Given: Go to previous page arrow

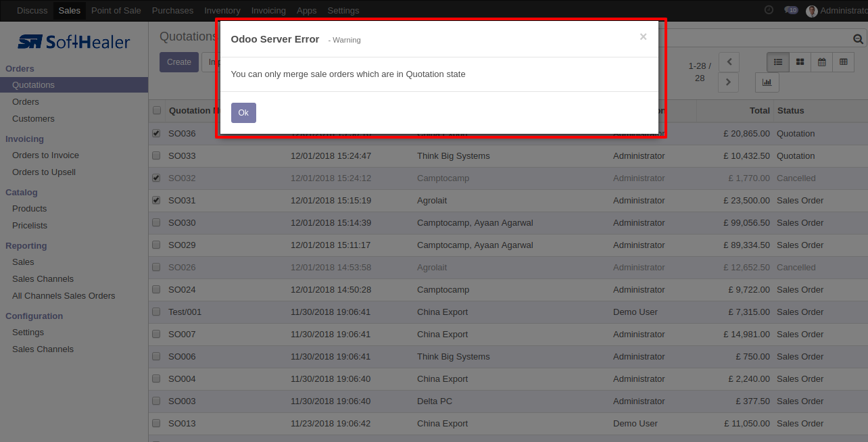Looking at the screenshot, I should coord(729,62).
